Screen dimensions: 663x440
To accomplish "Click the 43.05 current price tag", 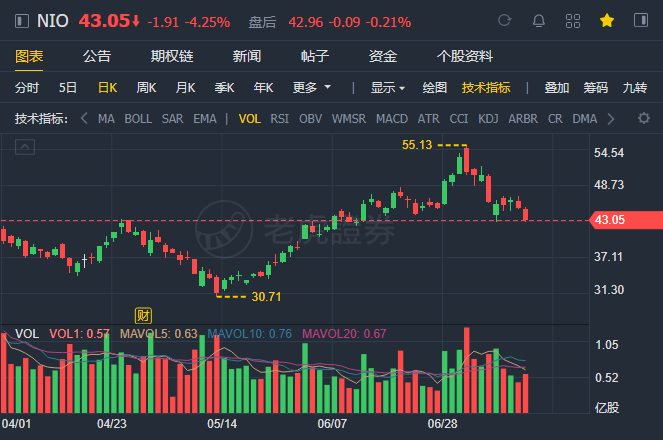I will click(626, 220).
